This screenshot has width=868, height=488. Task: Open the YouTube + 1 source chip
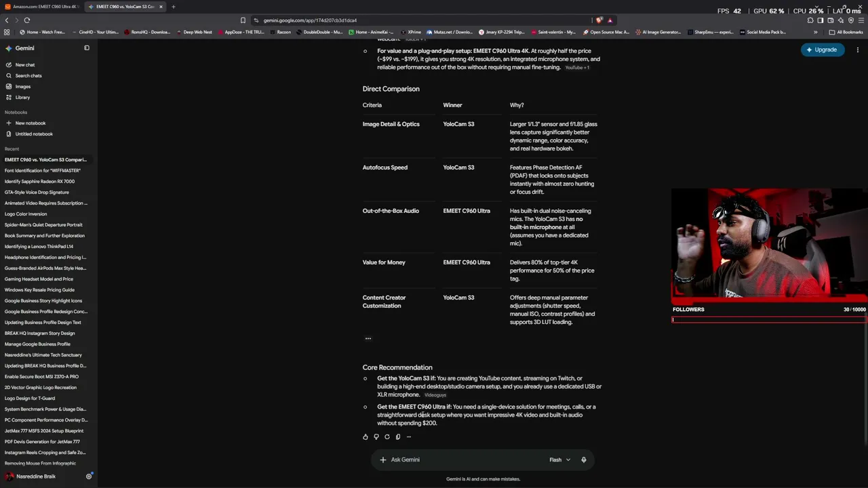click(x=577, y=68)
